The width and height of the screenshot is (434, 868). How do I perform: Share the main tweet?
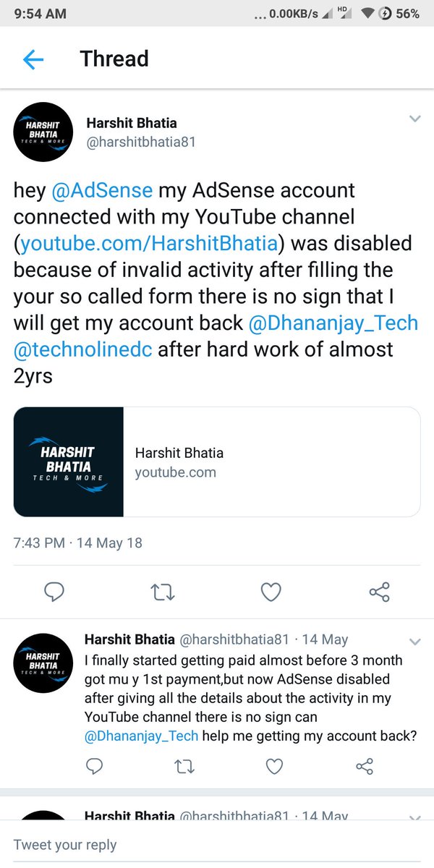[x=380, y=592]
